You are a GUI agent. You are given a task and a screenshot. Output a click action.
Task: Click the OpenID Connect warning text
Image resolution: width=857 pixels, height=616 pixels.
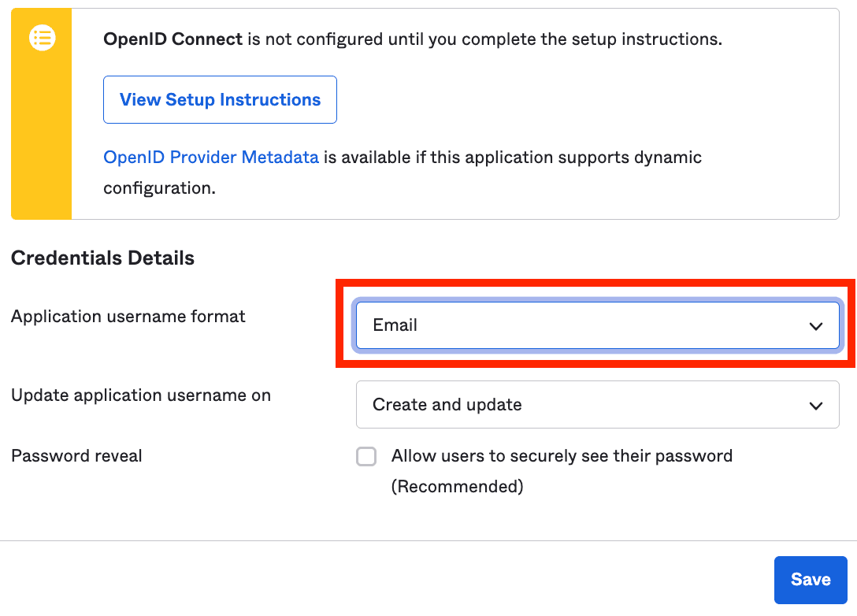414,38
